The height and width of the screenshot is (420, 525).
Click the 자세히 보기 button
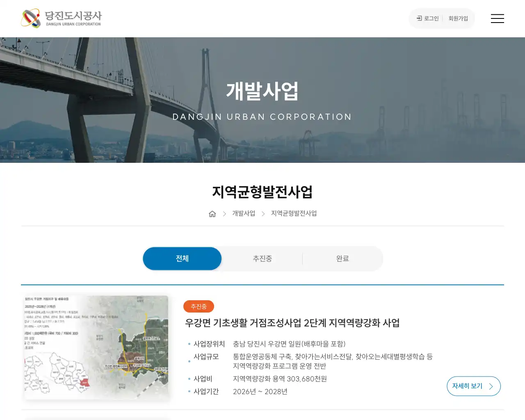[474, 386]
